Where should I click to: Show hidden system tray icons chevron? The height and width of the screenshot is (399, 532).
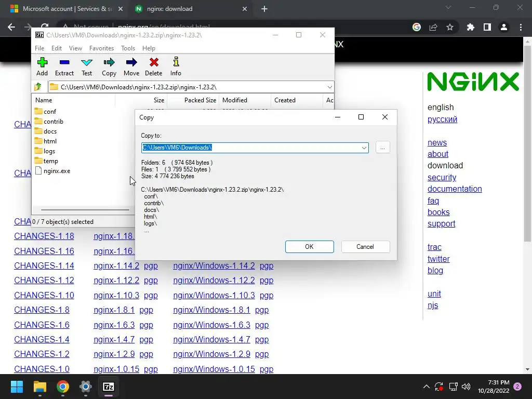point(427,387)
